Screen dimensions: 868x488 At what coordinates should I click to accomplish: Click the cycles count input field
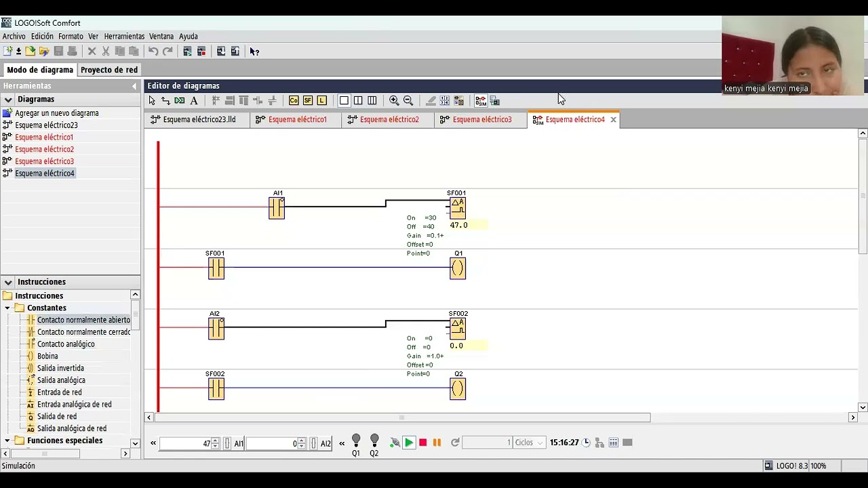487,443
